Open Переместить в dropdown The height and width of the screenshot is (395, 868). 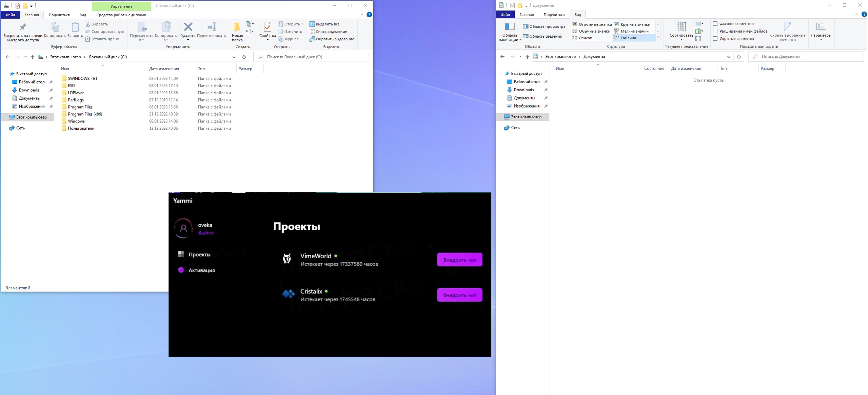(x=141, y=32)
